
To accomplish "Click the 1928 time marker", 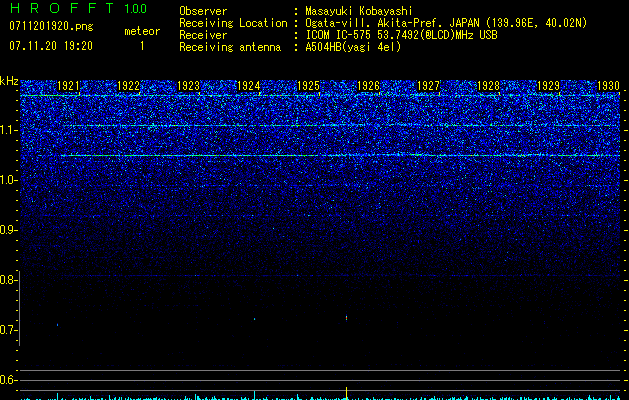I will [x=488, y=86].
